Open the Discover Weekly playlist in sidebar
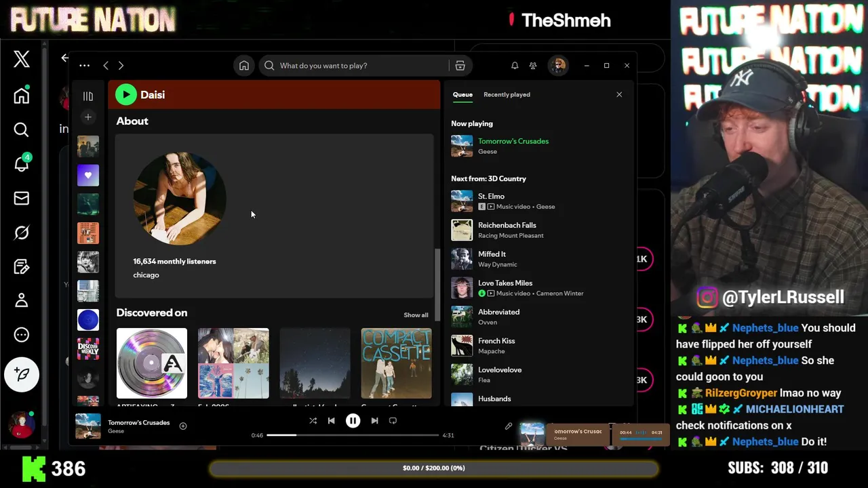The height and width of the screenshot is (488, 868). click(x=88, y=348)
